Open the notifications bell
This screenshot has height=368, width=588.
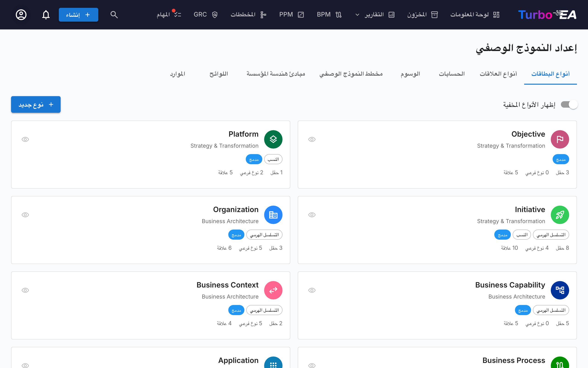click(x=46, y=14)
